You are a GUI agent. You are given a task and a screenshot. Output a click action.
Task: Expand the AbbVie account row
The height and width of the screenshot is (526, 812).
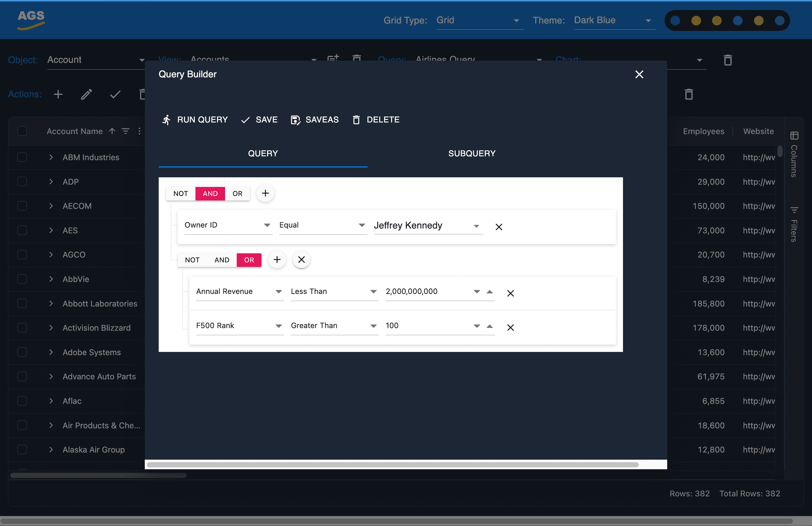click(x=51, y=279)
